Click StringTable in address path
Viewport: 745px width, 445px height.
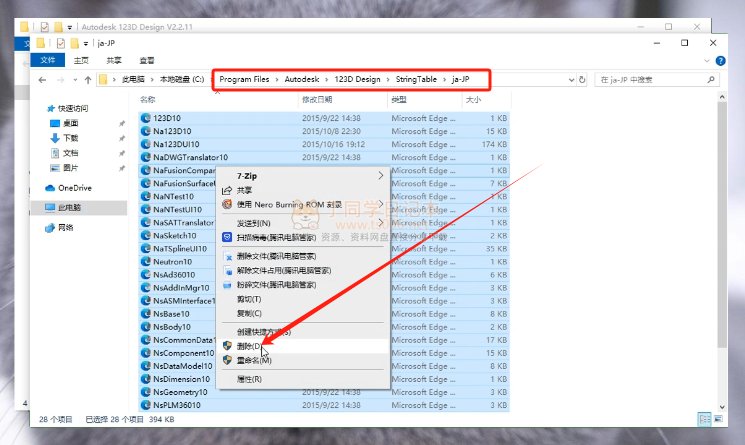416,79
